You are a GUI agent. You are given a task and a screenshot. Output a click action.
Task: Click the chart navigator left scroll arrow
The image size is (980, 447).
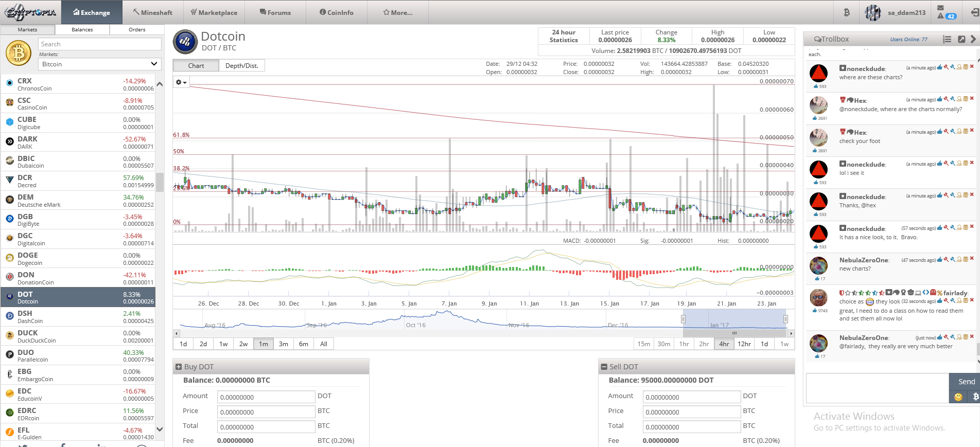(177, 333)
